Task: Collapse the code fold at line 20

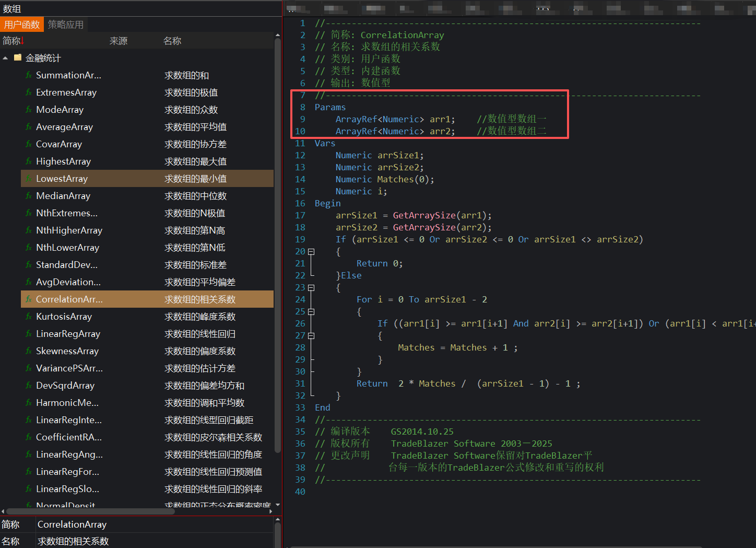Action: click(x=311, y=251)
